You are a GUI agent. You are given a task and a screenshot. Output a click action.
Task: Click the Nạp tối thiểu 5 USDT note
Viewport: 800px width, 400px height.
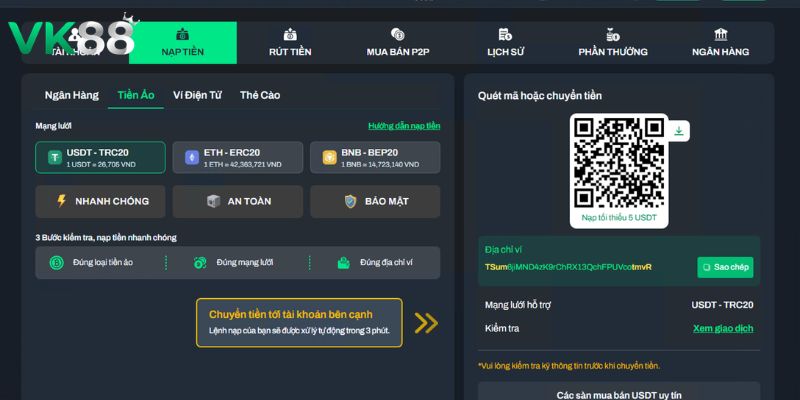pyautogui.click(x=619, y=218)
